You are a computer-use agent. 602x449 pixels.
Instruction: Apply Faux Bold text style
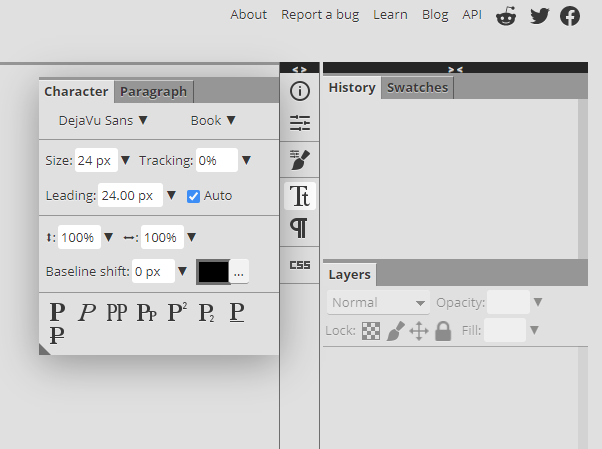click(x=57, y=312)
